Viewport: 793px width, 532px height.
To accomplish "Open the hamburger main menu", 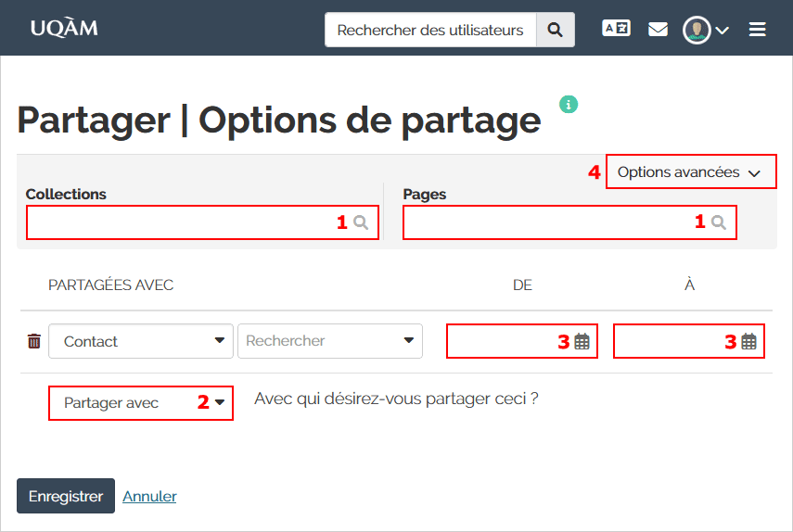I will [x=757, y=30].
